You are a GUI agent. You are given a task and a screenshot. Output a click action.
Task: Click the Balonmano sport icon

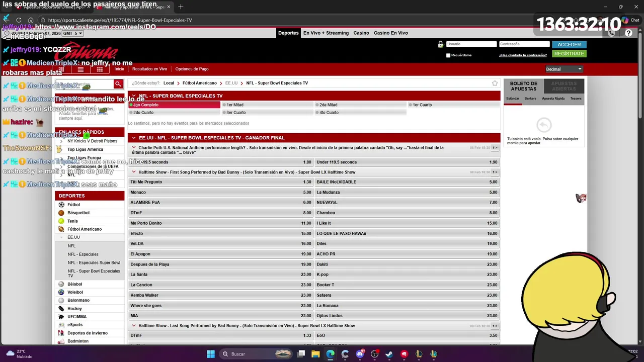point(61,300)
